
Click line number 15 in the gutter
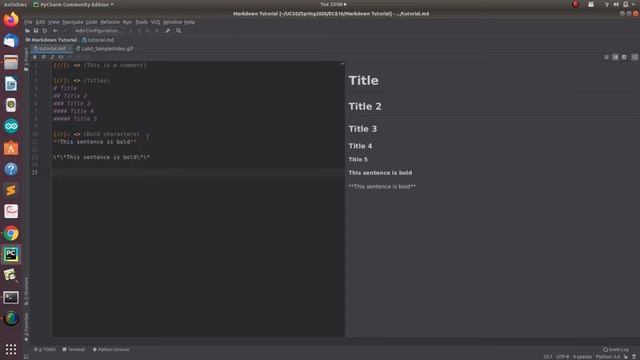pos(35,173)
